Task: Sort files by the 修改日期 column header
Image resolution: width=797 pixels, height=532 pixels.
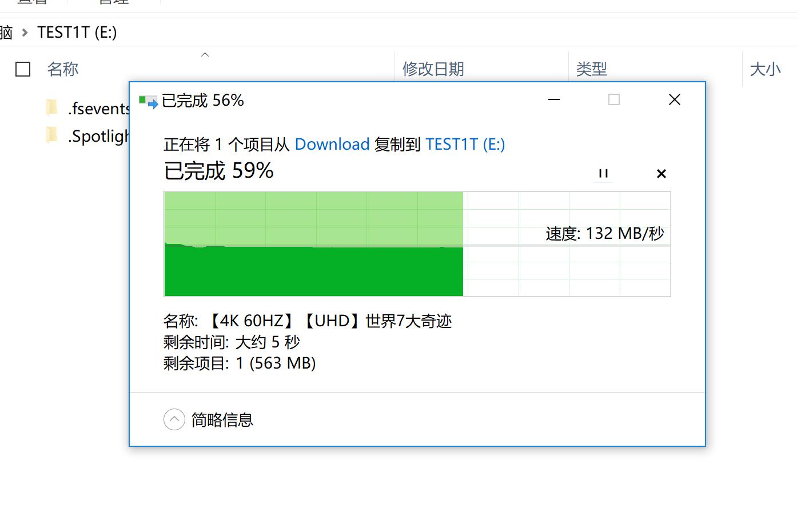Action: coord(433,69)
